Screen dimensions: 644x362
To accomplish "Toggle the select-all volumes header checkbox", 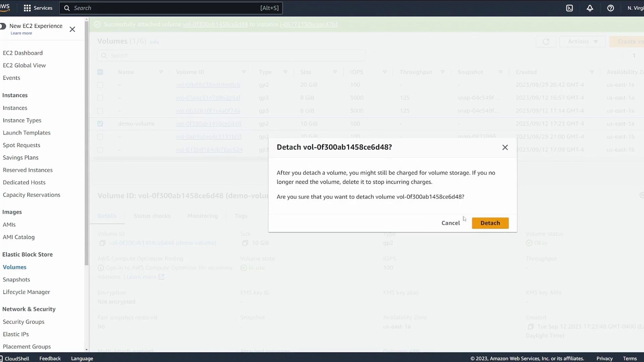I will pos(100,72).
